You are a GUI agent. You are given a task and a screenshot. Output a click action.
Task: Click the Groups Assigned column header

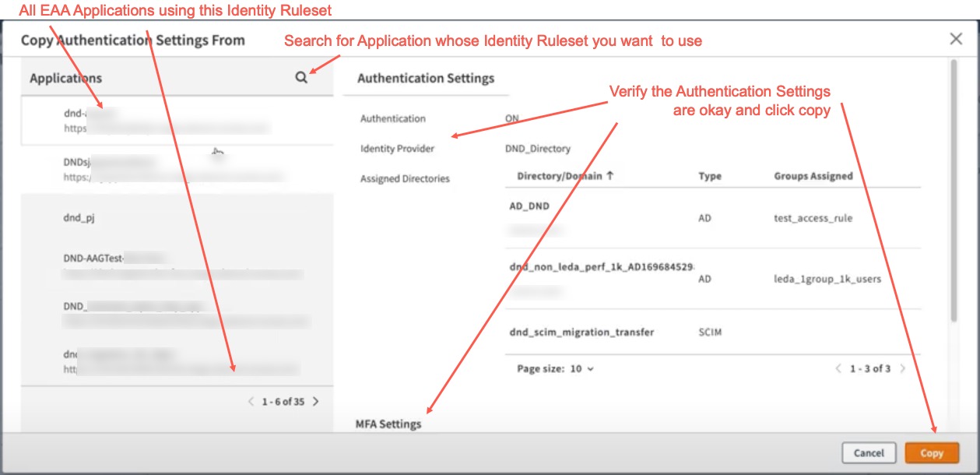click(x=813, y=176)
